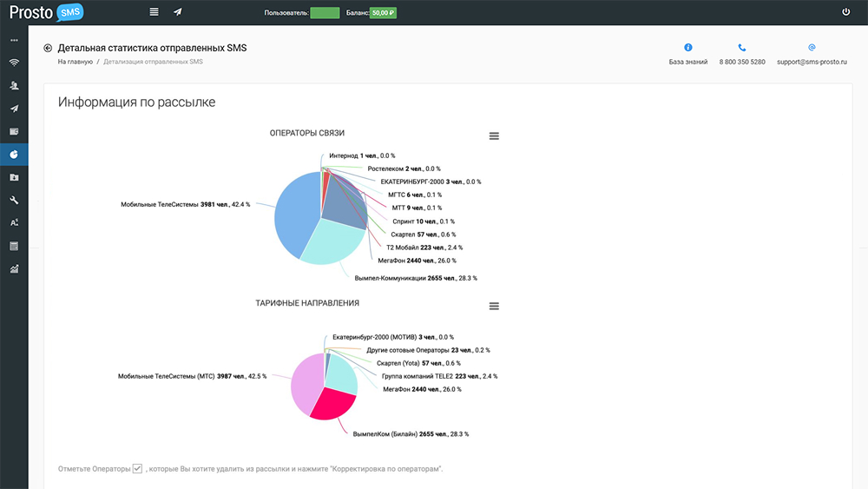Click the 'На главную' breadcrumb link
The width and height of the screenshot is (868, 489).
tap(75, 63)
